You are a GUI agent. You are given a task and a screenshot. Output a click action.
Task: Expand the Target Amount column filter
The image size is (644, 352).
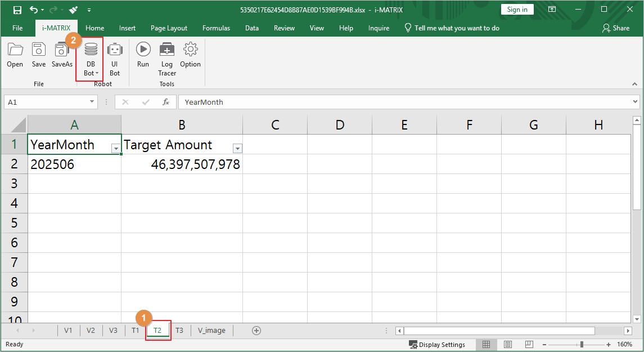[x=237, y=149]
